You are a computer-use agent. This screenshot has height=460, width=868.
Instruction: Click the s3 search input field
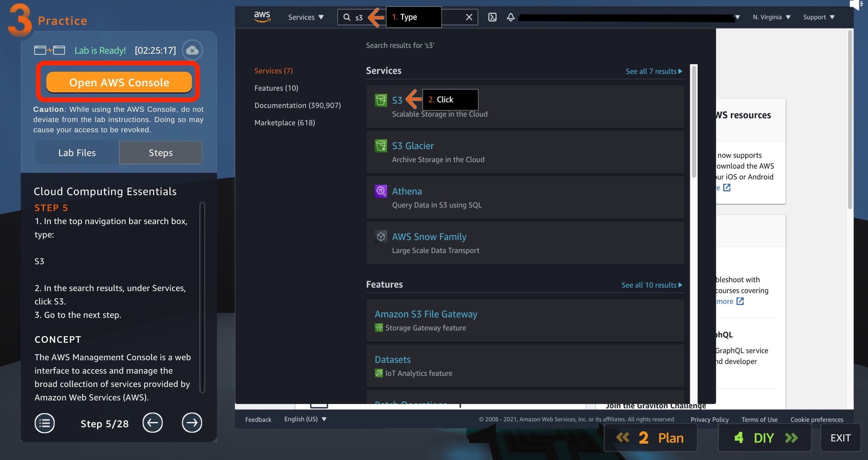click(359, 18)
